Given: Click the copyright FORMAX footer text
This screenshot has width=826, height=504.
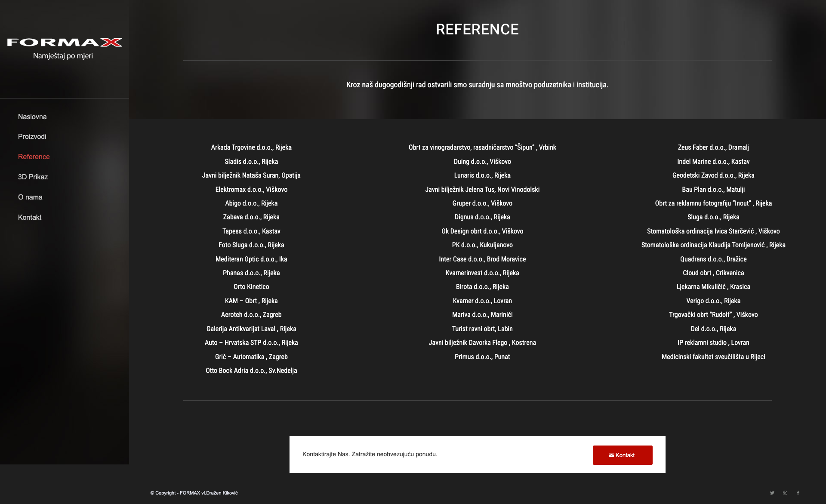Looking at the screenshot, I should pyautogui.click(x=194, y=493).
